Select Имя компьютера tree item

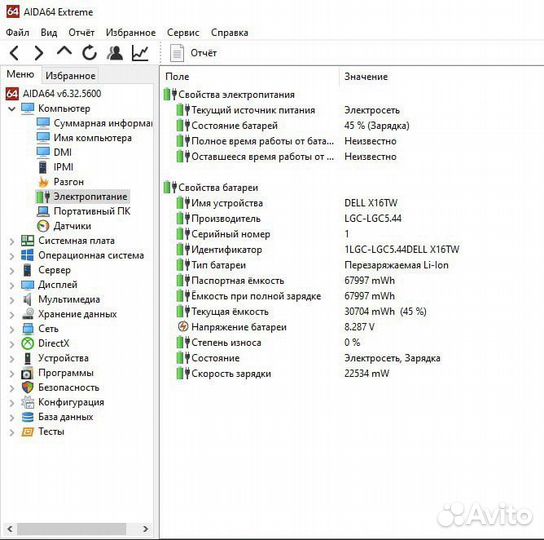[92, 138]
